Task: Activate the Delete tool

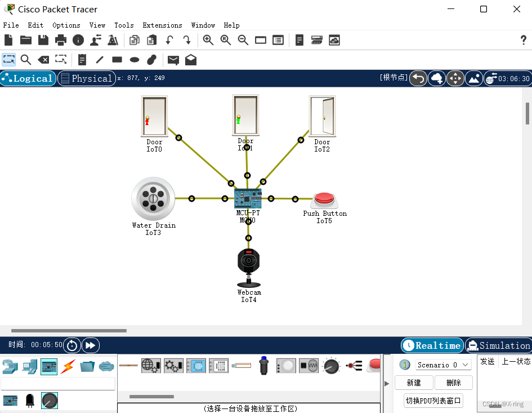Action: 43,60
